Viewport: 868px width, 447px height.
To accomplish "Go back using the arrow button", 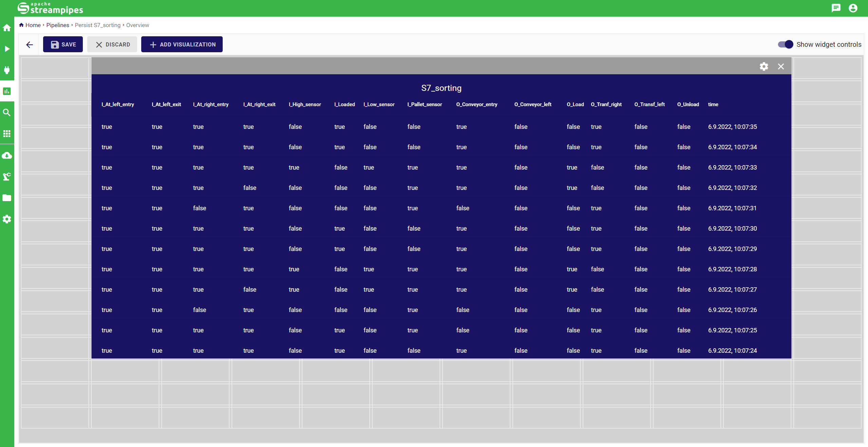I will pos(30,44).
